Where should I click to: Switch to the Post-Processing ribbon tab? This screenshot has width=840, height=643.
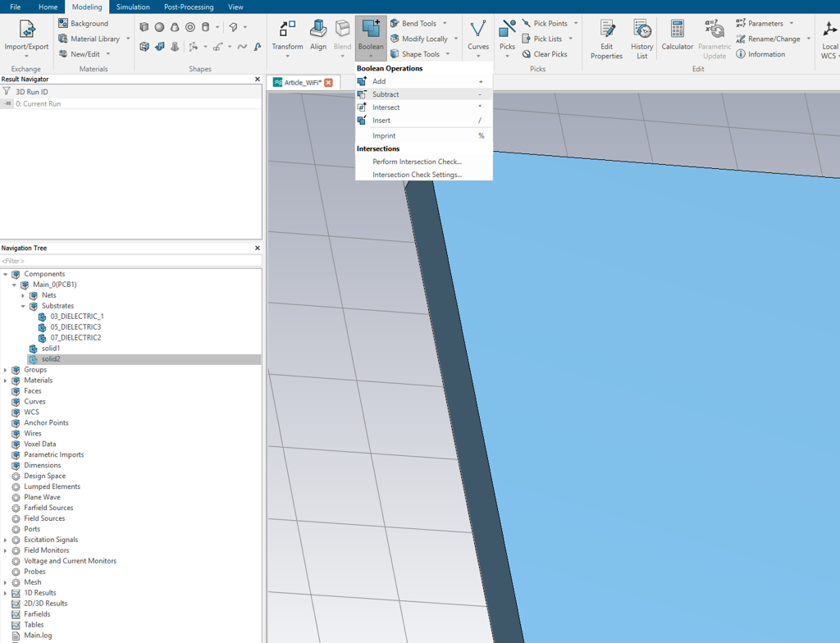coord(189,7)
